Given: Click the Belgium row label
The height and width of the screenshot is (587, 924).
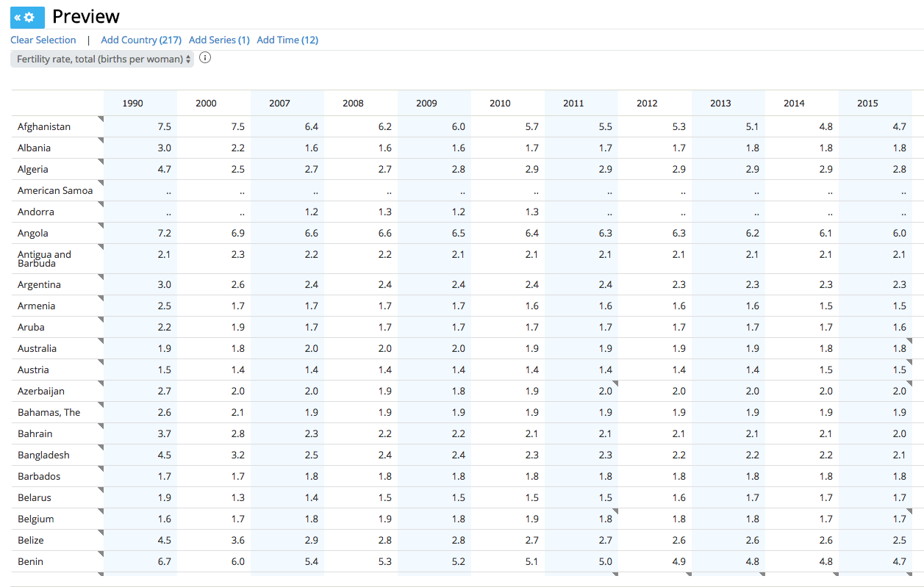Looking at the screenshot, I should click(36, 519).
